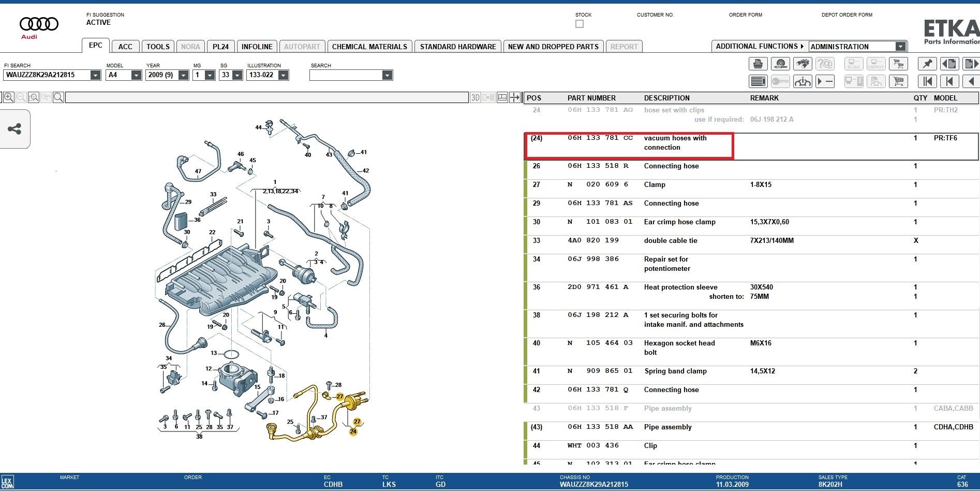The image size is (980, 491).
Task: Click the share icon left of the diagram
Action: (x=14, y=129)
